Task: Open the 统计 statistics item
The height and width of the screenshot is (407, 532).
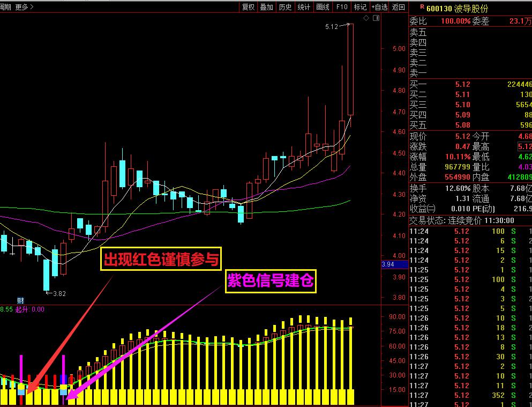Action: coord(304,7)
